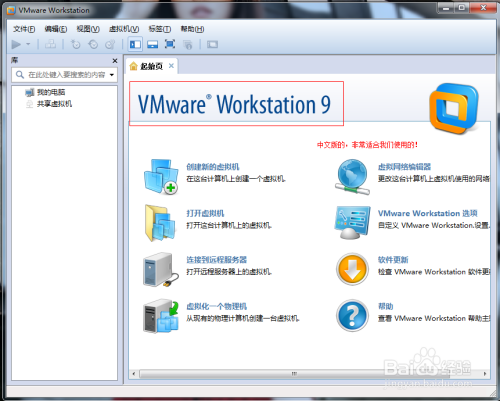Image resolution: width=500 pixels, height=401 pixels.
Task: Open the power options dropdown arrow
Action: pos(28,44)
